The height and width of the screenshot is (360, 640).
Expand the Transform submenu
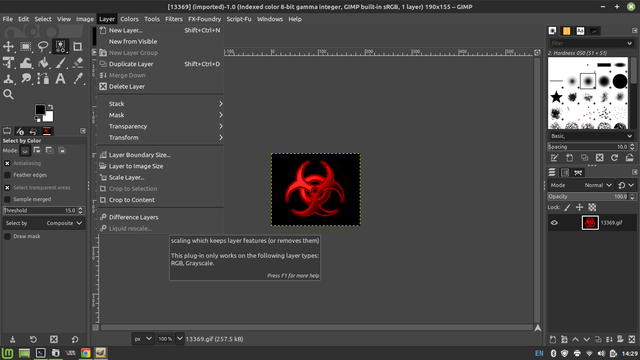click(x=161, y=138)
